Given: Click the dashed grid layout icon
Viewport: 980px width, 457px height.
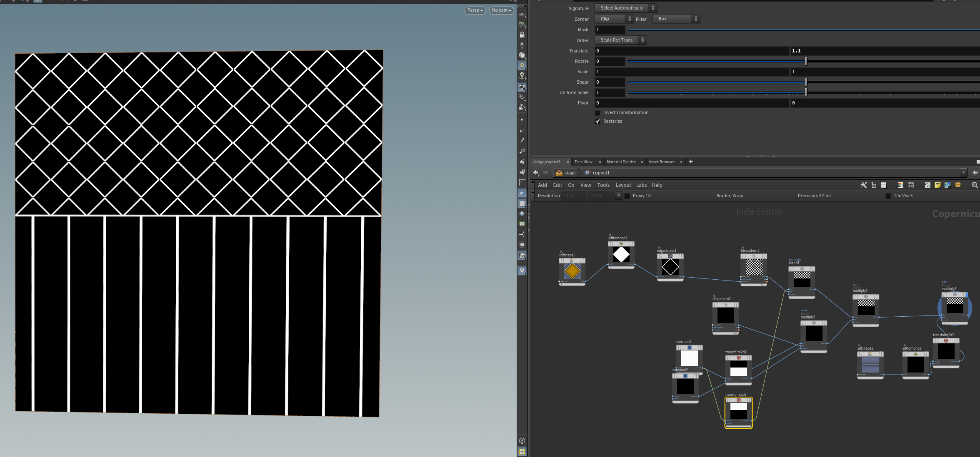Looking at the screenshot, I should pyautogui.click(x=911, y=185).
